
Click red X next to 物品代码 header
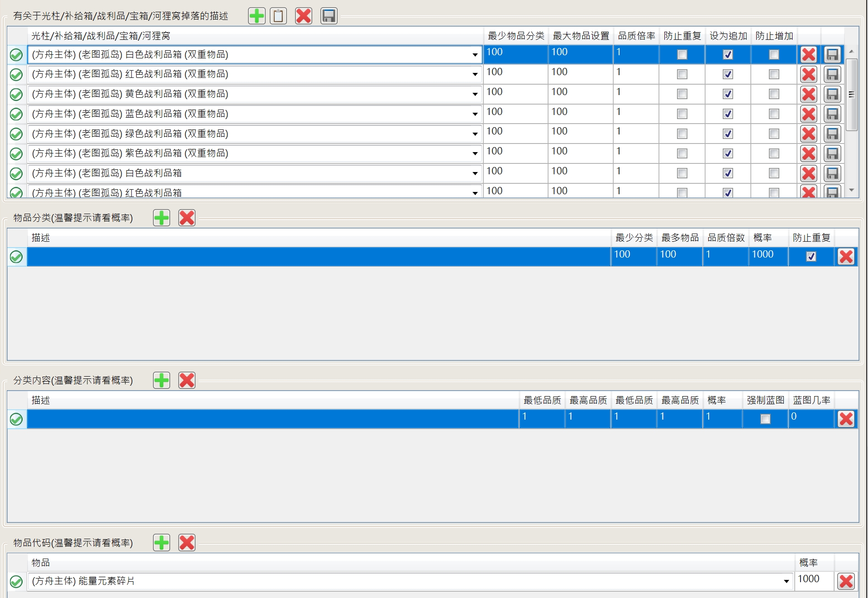click(x=187, y=542)
